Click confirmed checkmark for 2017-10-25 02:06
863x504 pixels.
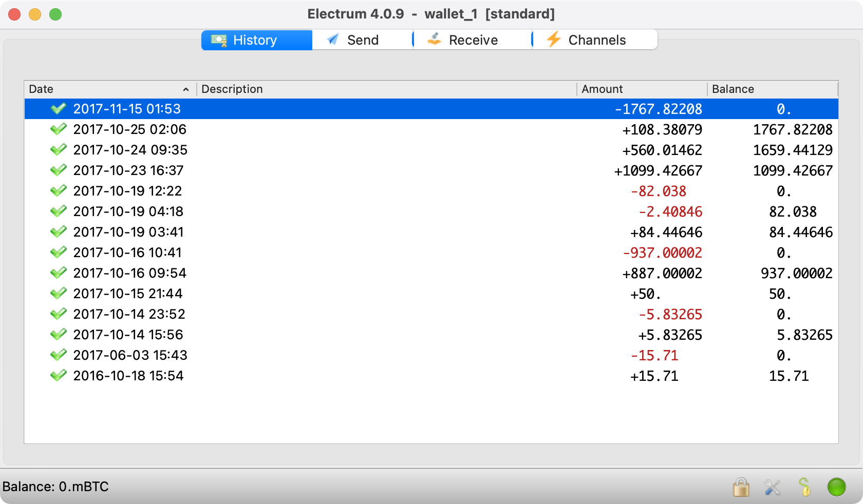coord(59,129)
